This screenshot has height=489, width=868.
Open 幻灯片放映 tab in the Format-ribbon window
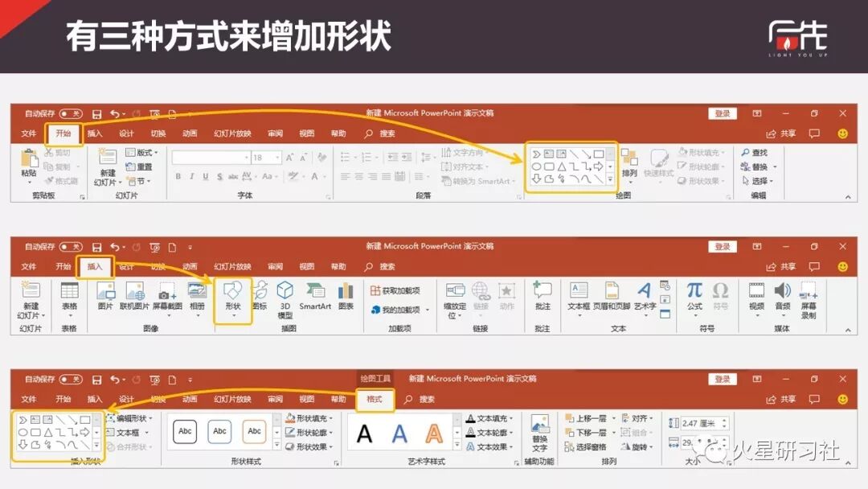pos(232,399)
